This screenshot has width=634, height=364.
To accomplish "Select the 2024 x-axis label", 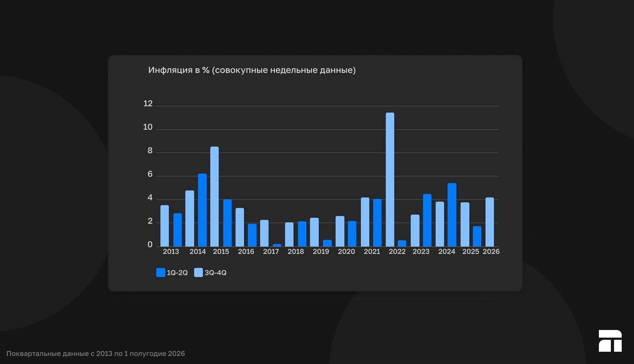I will pos(447,251).
